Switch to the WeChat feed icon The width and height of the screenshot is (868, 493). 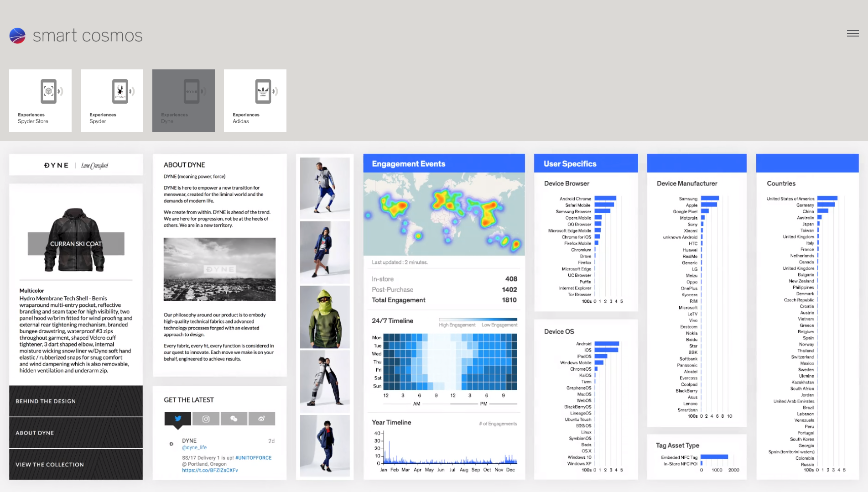(x=234, y=419)
